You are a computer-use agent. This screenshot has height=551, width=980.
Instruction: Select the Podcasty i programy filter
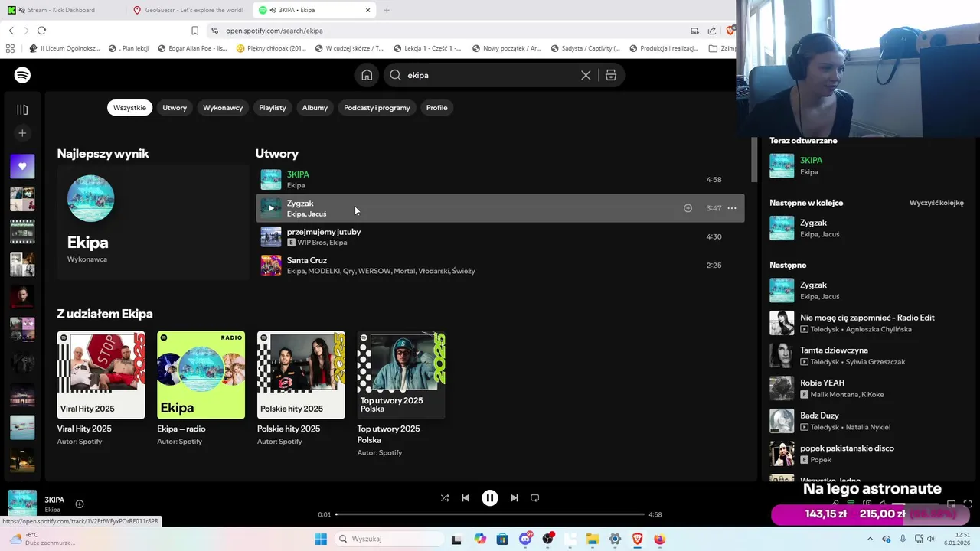point(377,108)
